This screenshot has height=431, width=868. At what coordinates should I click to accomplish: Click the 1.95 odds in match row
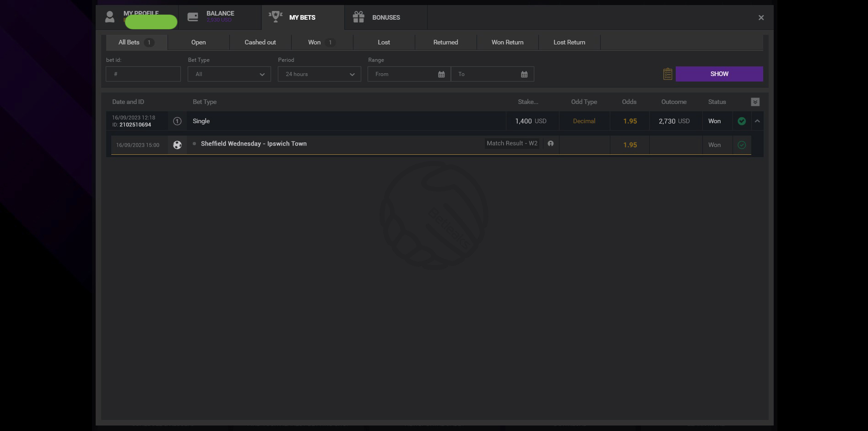(x=630, y=145)
